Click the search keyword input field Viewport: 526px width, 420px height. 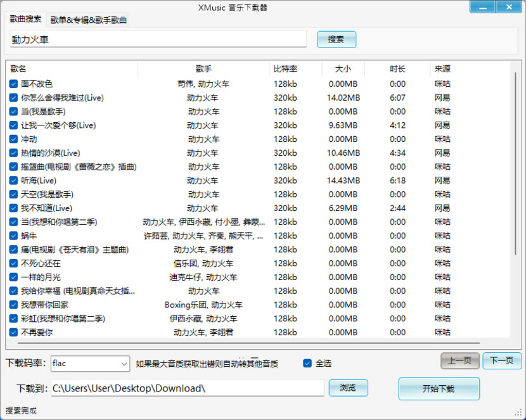tap(158, 39)
